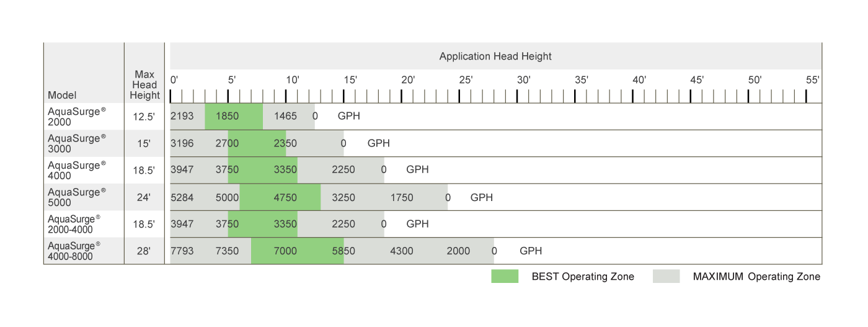Click 3750 in the AquaSurge 4000 row
This screenshot has width=868, height=327.
(x=227, y=170)
